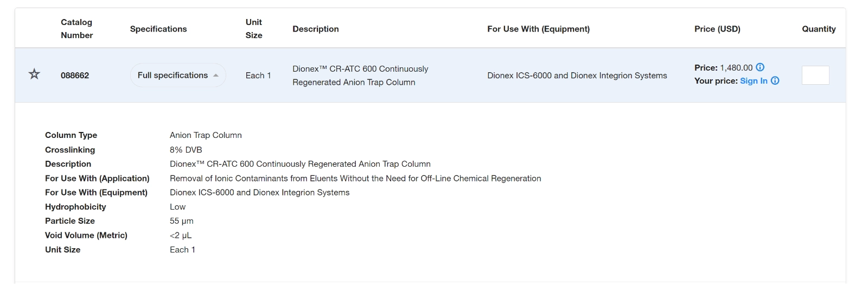Click the Unit Size column header
868x284 pixels.
click(254, 29)
